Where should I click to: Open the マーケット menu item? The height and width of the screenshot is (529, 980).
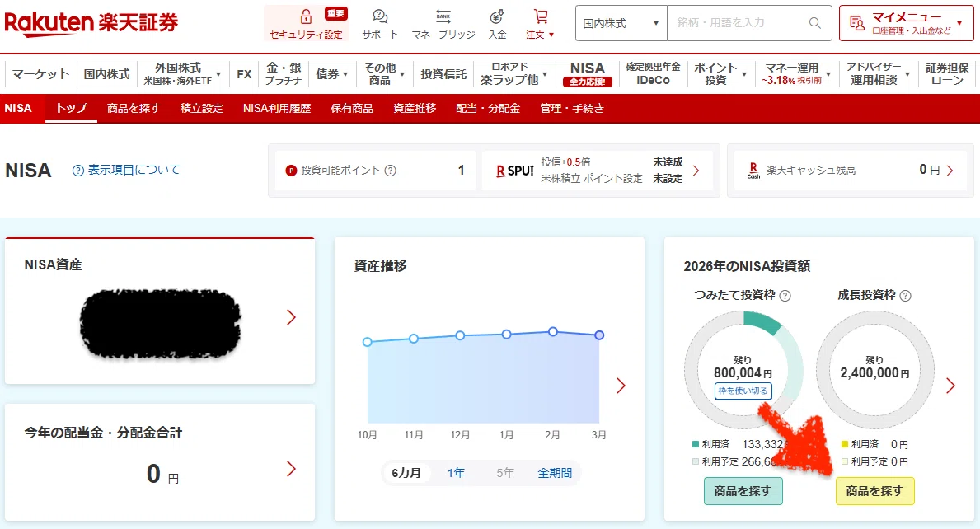click(x=40, y=73)
